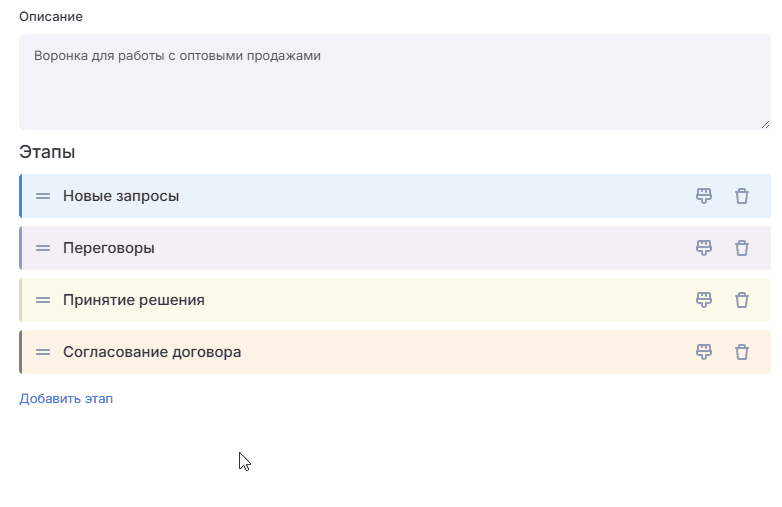Screen dimensions: 782x507
Task: Edit the Переговоры stage name
Action: pos(109,248)
